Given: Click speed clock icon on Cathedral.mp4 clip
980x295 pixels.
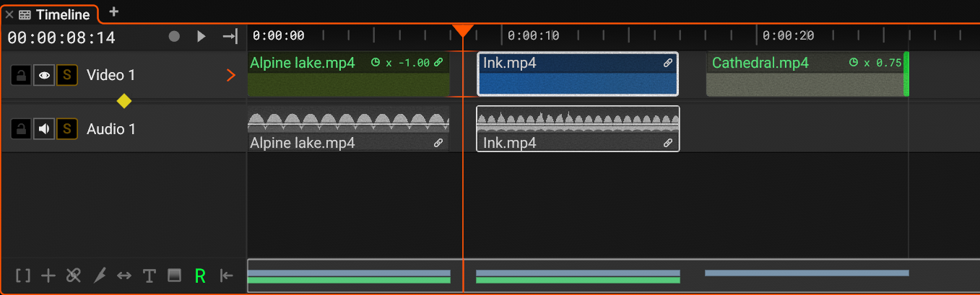Looking at the screenshot, I should point(854,63).
